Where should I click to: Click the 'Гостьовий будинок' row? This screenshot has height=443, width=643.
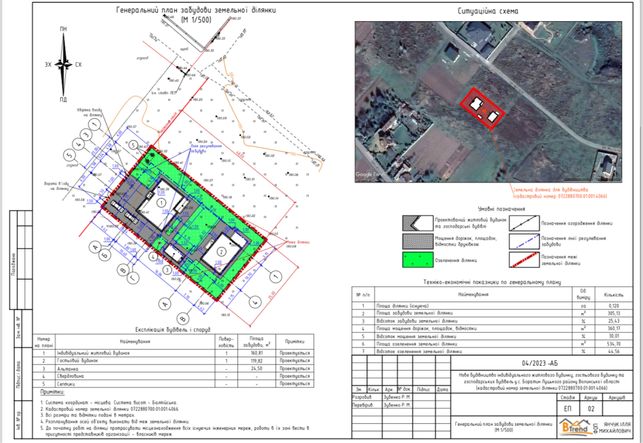173,361
